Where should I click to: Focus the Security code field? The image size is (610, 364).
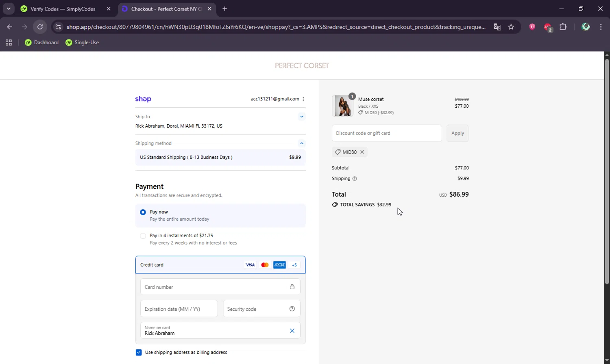coord(262,309)
